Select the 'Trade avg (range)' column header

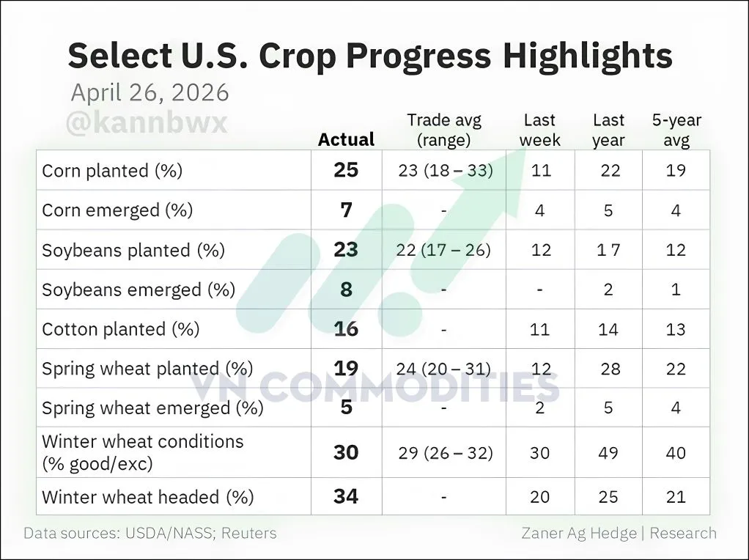(x=444, y=130)
